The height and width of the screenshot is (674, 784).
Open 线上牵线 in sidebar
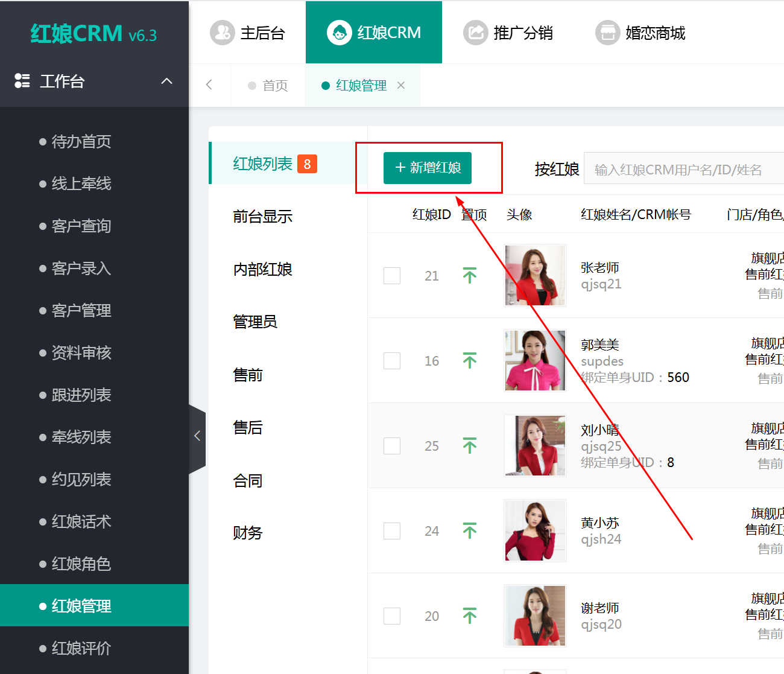[x=81, y=184]
